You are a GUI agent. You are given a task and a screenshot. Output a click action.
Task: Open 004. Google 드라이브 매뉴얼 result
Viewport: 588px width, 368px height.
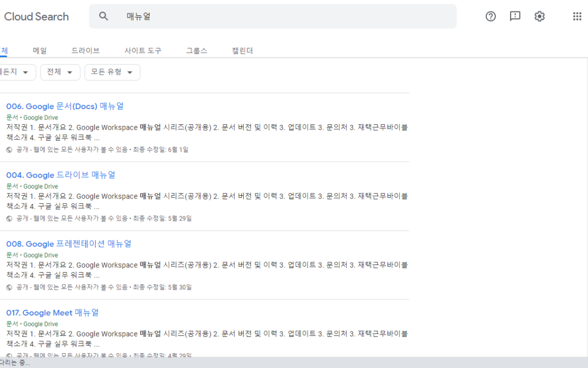click(x=61, y=175)
